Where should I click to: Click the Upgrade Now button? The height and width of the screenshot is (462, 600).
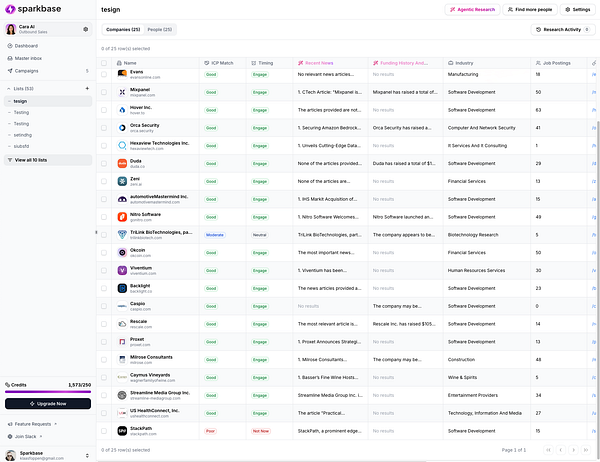(x=48, y=403)
